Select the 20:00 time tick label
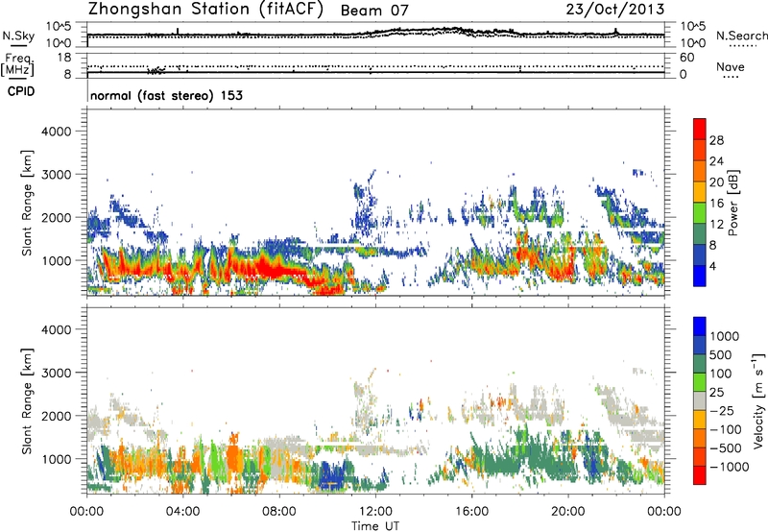 567,512
